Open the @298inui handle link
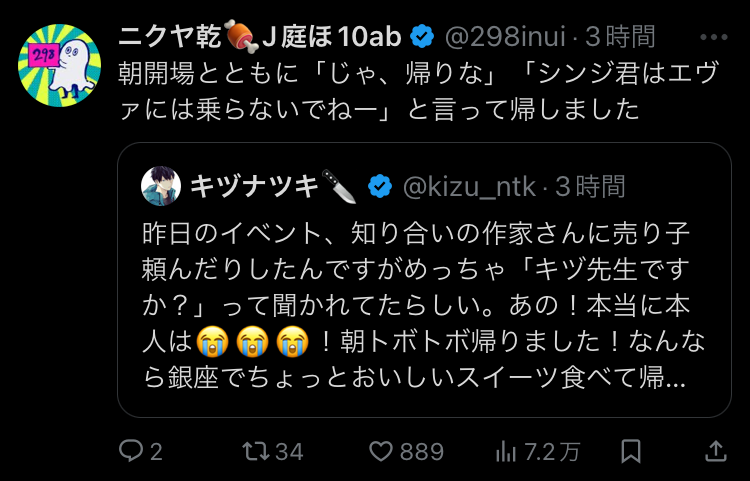This screenshot has width=750, height=481. pyautogui.click(x=504, y=38)
